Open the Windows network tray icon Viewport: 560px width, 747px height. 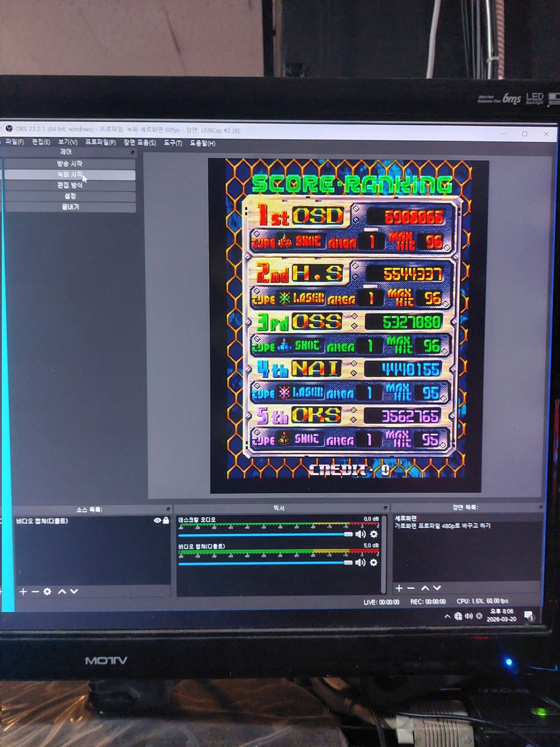458,616
